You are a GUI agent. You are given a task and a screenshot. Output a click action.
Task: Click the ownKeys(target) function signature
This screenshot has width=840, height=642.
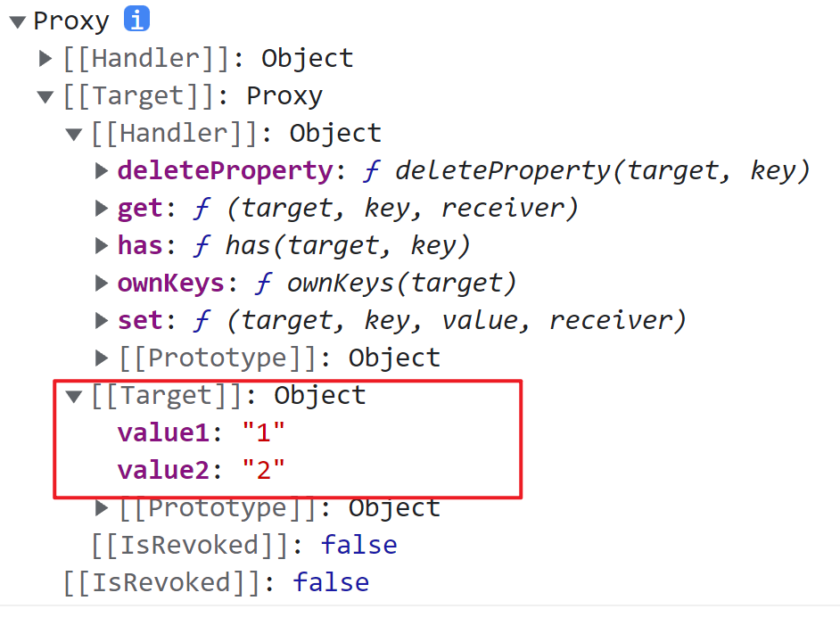[401, 284]
